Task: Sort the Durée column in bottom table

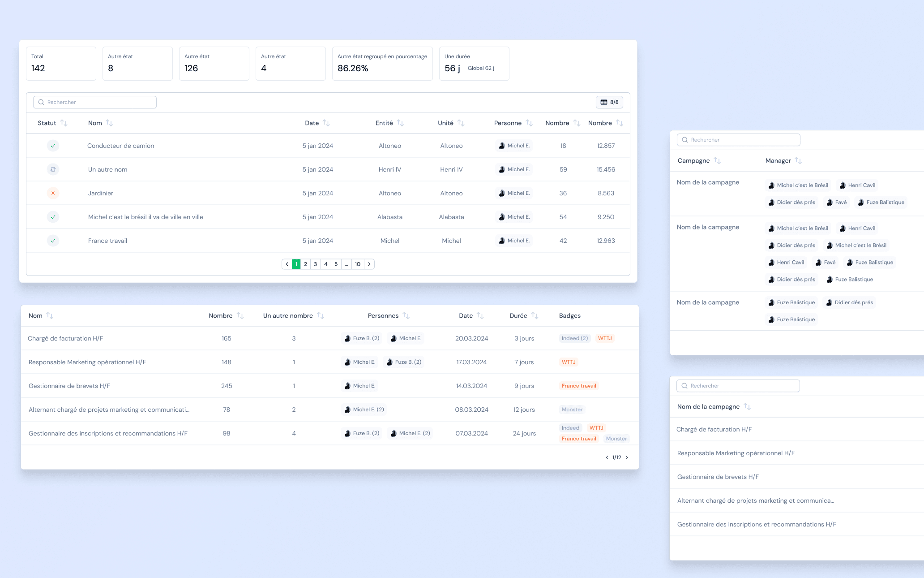Action: coord(535,315)
